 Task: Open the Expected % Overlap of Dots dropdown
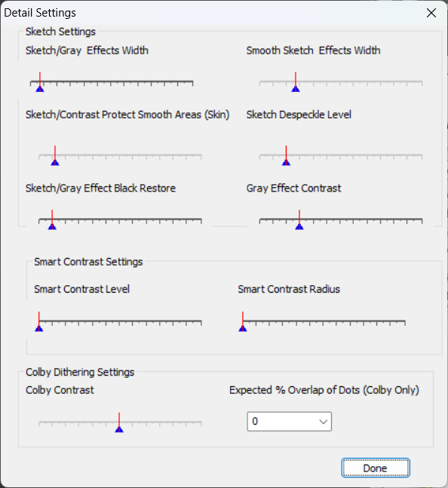[x=290, y=422]
